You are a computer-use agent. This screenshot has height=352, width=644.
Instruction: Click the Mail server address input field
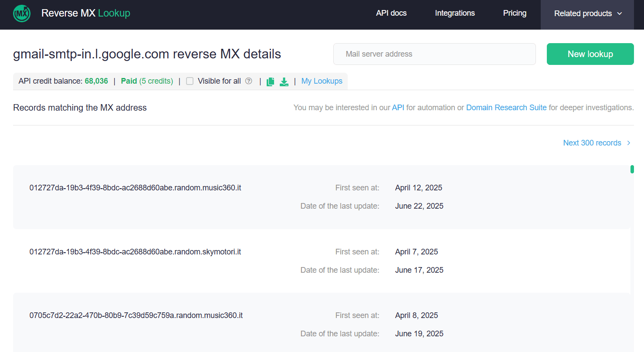(x=434, y=54)
